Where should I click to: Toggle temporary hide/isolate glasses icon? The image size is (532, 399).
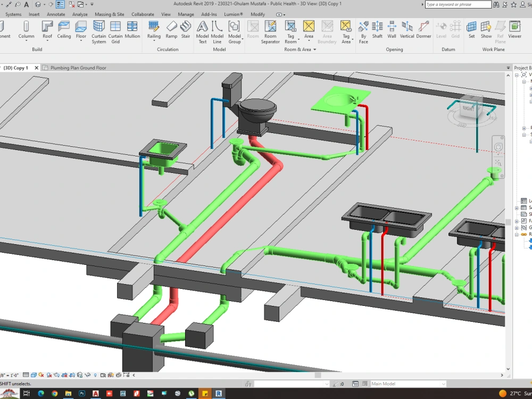[x=88, y=375]
